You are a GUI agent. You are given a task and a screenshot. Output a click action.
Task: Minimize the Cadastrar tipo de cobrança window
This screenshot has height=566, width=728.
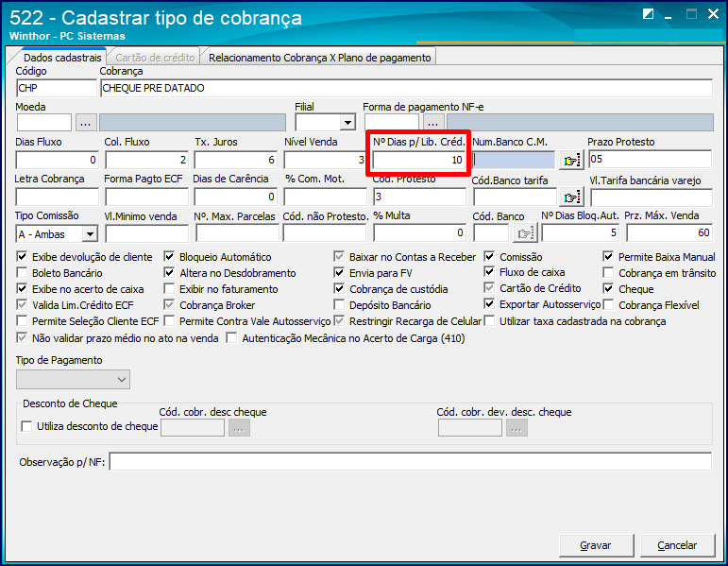(x=669, y=15)
